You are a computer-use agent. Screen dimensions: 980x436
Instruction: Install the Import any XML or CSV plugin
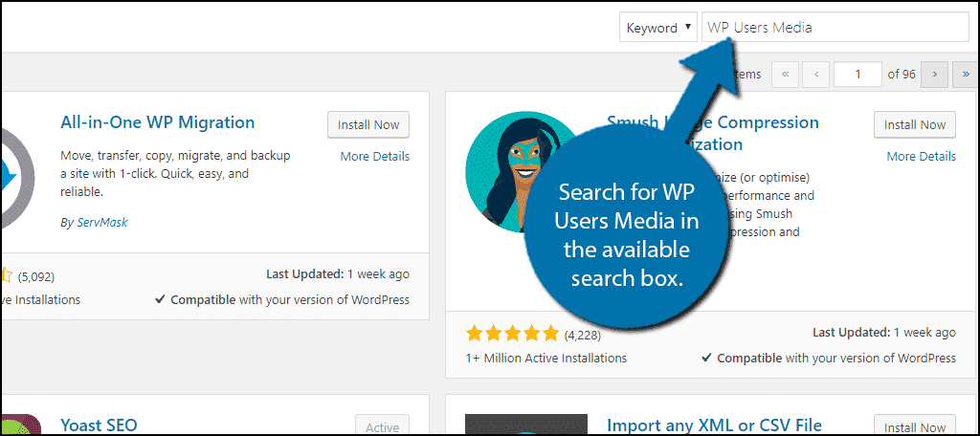tap(914, 425)
